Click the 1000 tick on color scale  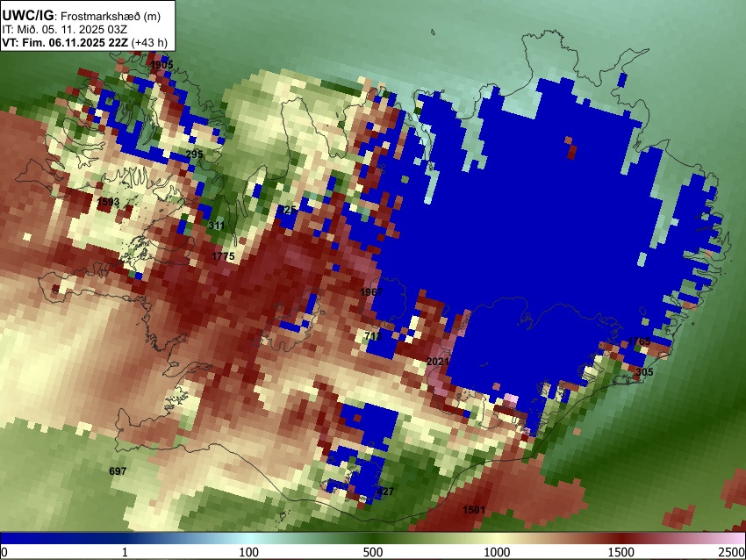point(497,552)
